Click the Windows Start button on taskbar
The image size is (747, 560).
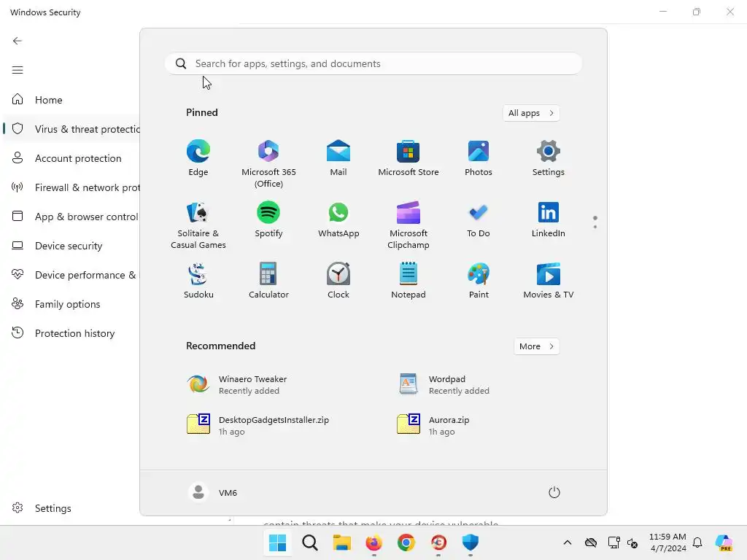[x=277, y=542]
